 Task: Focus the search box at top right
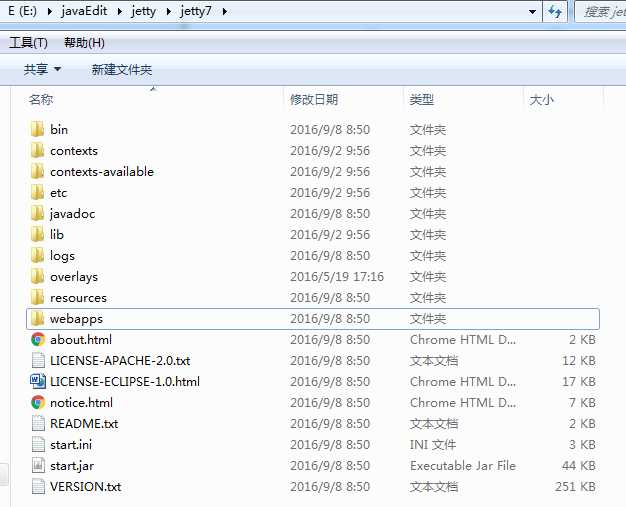[600, 12]
